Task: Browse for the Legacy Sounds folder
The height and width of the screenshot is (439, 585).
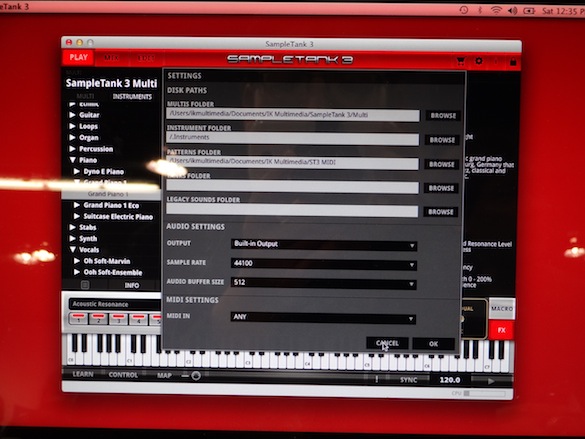Action: (x=441, y=212)
